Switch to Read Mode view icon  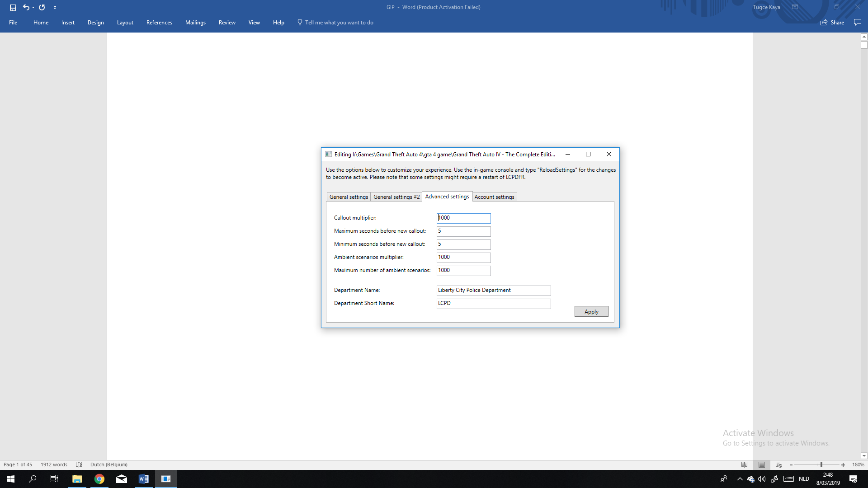point(745,465)
